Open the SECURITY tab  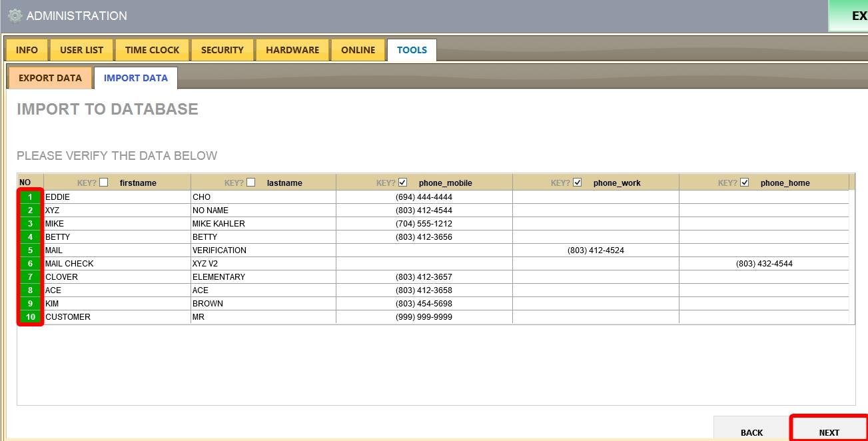pyautogui.click(x=222, y=50)
